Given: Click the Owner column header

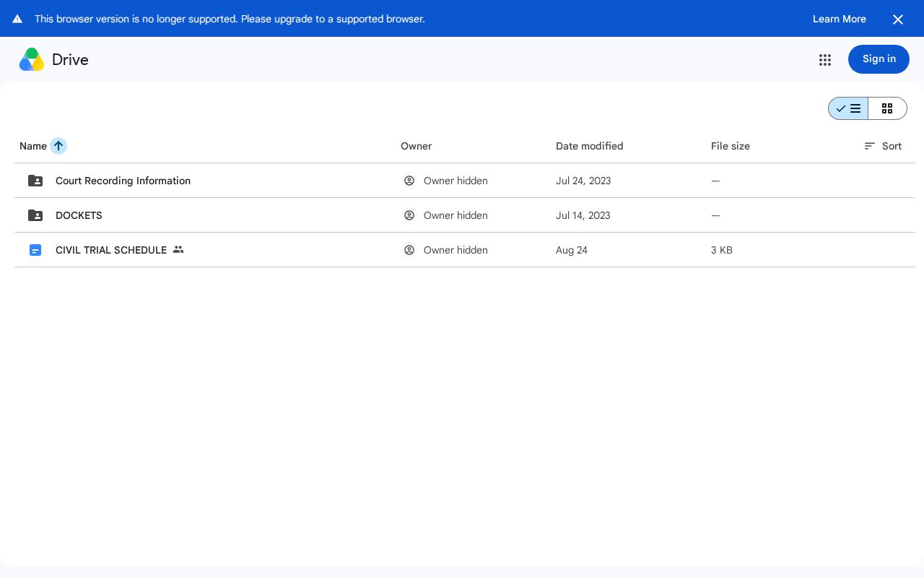Looking at the screenshot, I should click(416, 146).
